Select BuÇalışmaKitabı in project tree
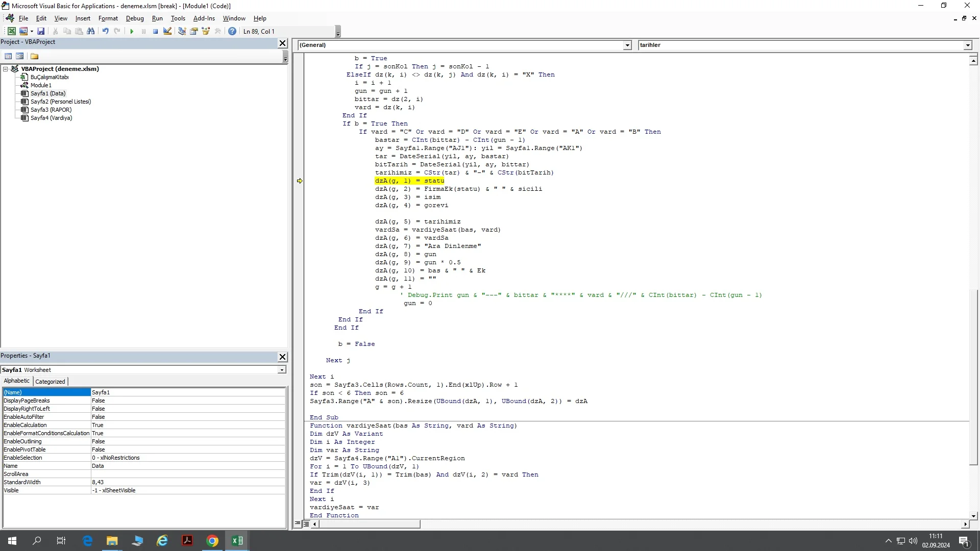This screenshot has width=980, height=551. (x=49, y=77)
